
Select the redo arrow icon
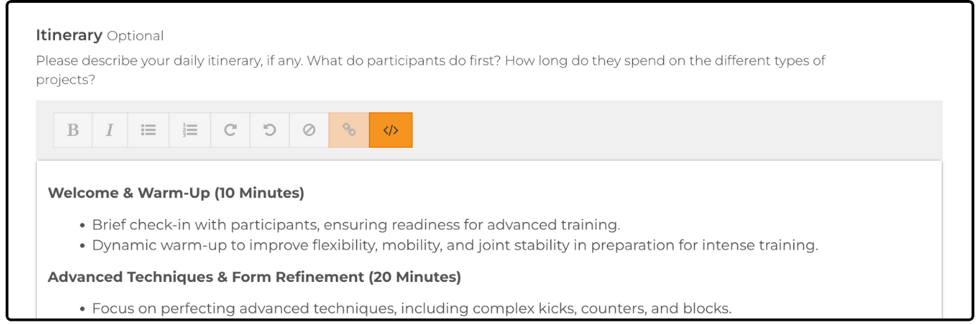pyautogui.click(x=230, y=130)
